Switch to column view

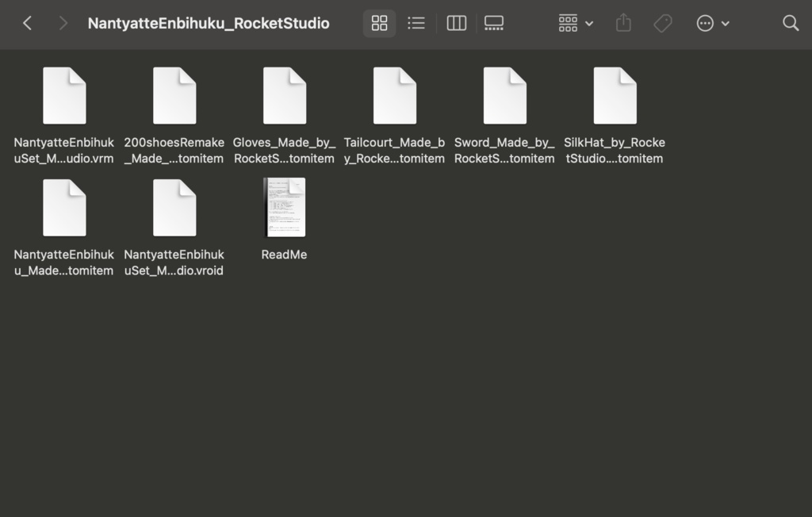(x=456, y=23)
